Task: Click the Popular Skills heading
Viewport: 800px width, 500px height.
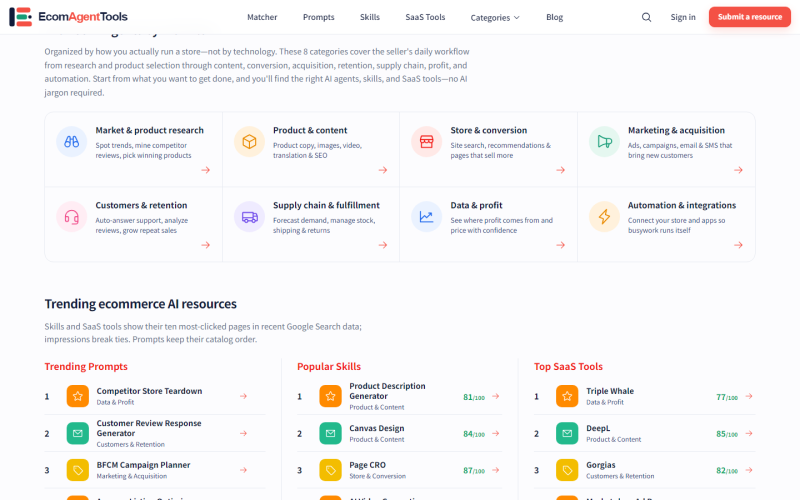Action: (329, 366)
